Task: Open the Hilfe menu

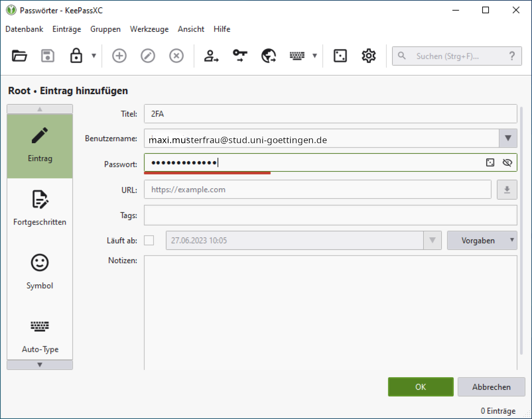Action: 222,29
